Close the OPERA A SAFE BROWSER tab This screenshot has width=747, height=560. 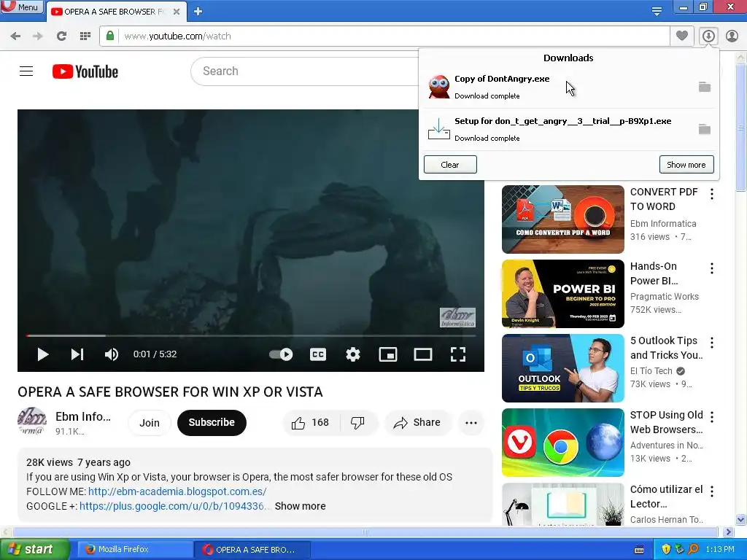[177, 12]
